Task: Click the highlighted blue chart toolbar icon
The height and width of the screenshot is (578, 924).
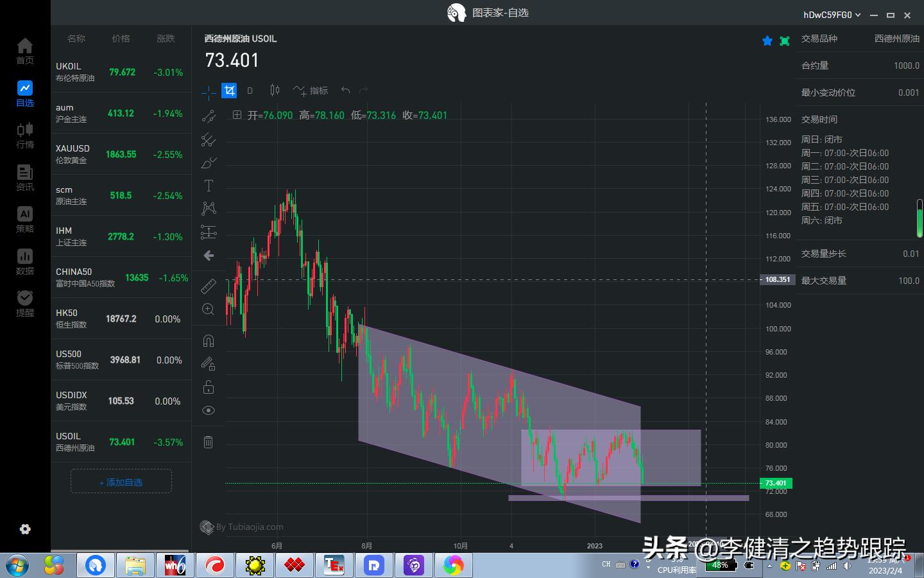Action: [229, 91]
